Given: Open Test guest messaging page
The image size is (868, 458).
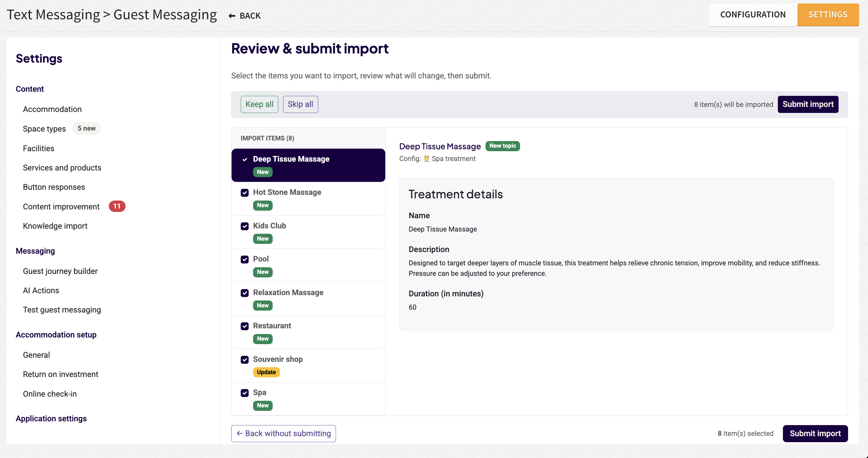Looking at the screenshot, I should (62, 310).
